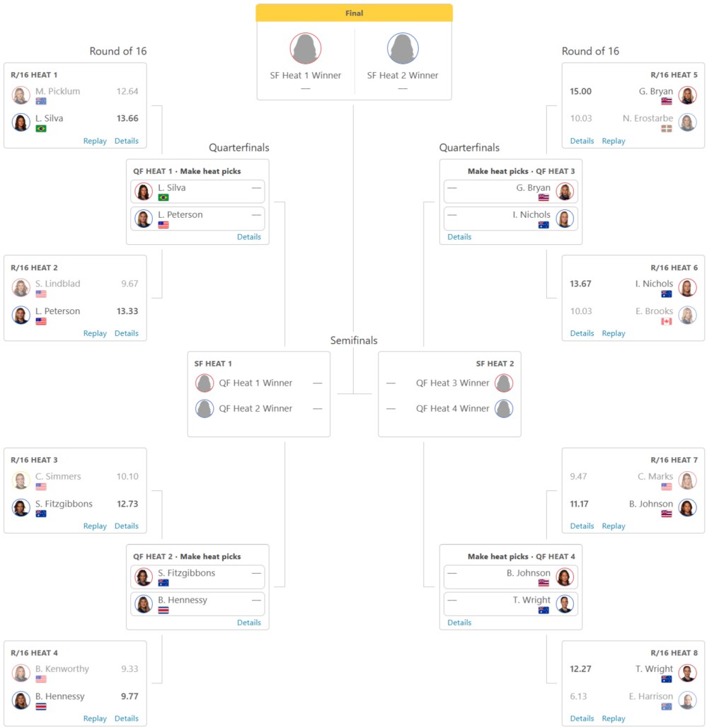Select the yellow Final header tab
This screenshot has height=728, width=707.
[x=354, y=13]
